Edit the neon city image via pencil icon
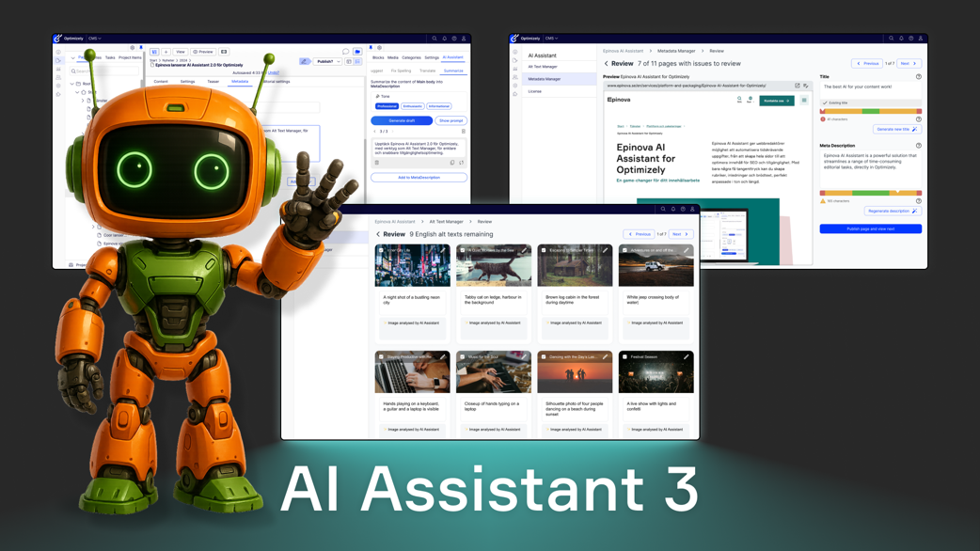This screenshot has height=551, width=980. pos(442,250)
